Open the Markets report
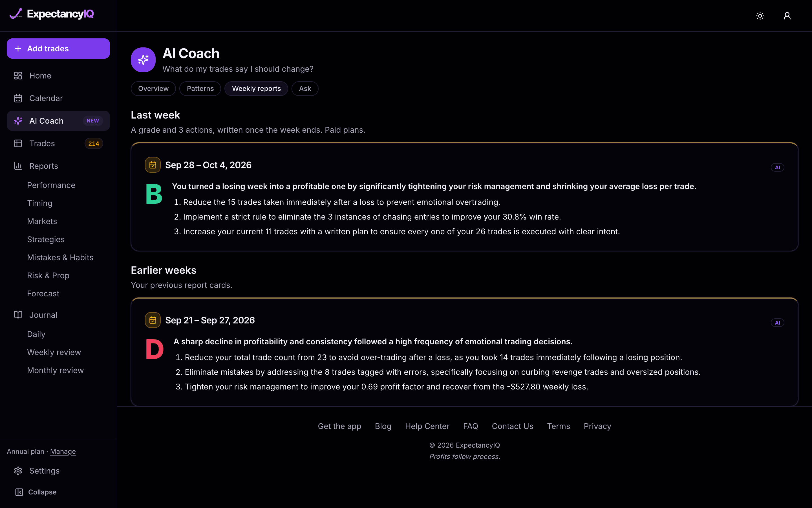Screen dimensions: 812x508 (42, 222)
